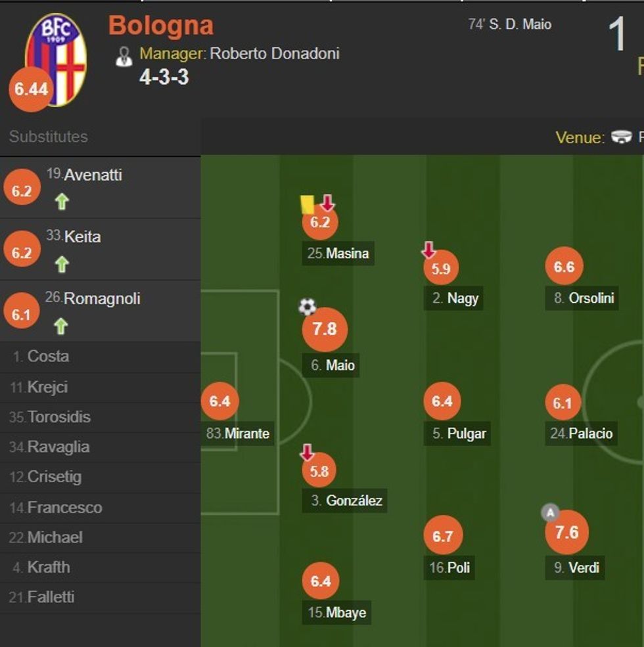Screen dimensions: 644x647
Task: Click the 74' S. D. Maio goal event
Action: coord(509,24)
